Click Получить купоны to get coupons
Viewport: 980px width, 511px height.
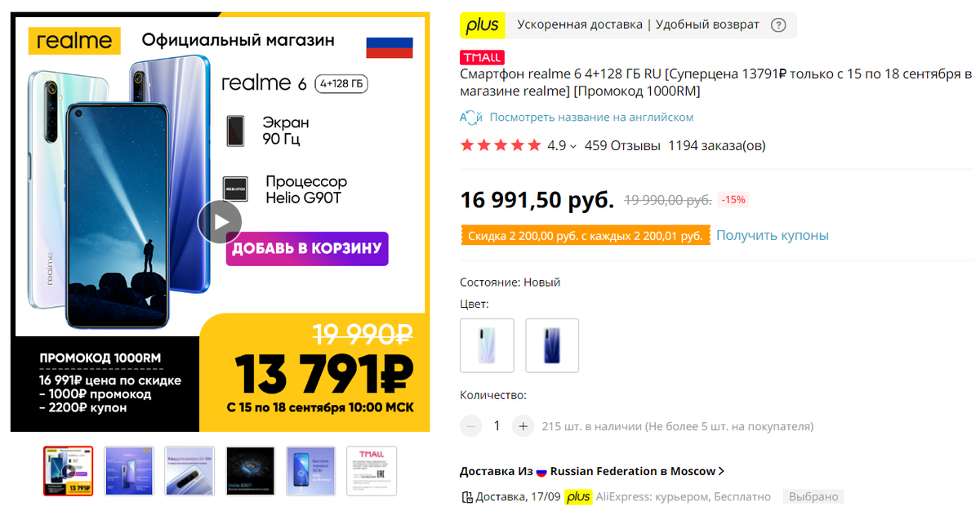pyautogui.click(x=772, y=235)
